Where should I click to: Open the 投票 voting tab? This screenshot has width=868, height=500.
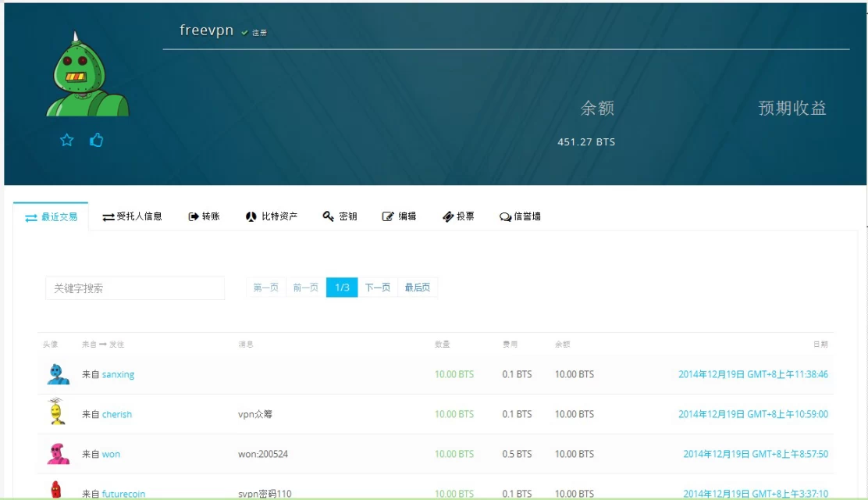tap(458, 216)
